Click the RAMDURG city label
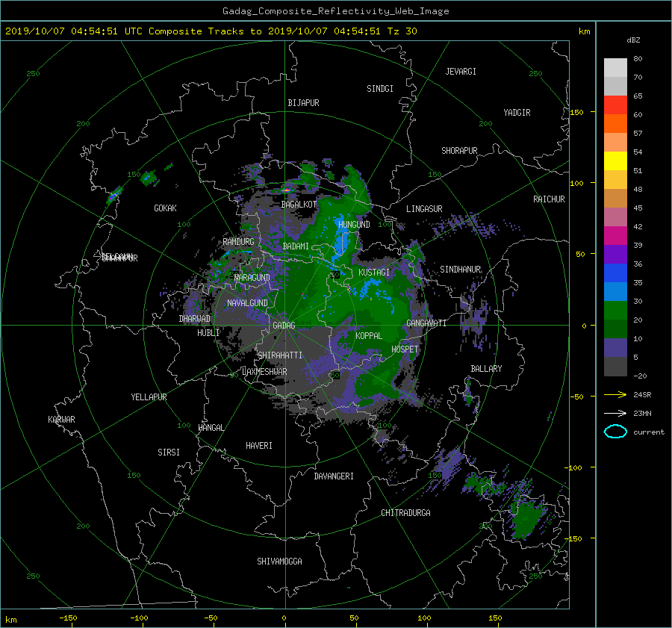672x628 pixels. click(238, 242)
